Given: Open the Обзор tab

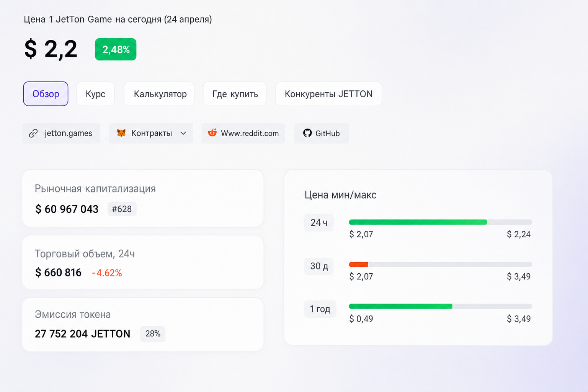Looking at the screenshot, I should point(46,94).
